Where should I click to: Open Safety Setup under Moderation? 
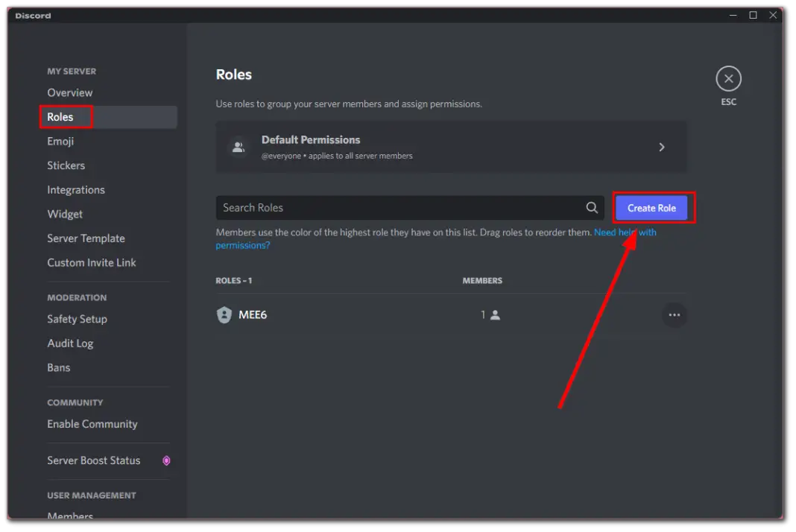tap(78, 319)
